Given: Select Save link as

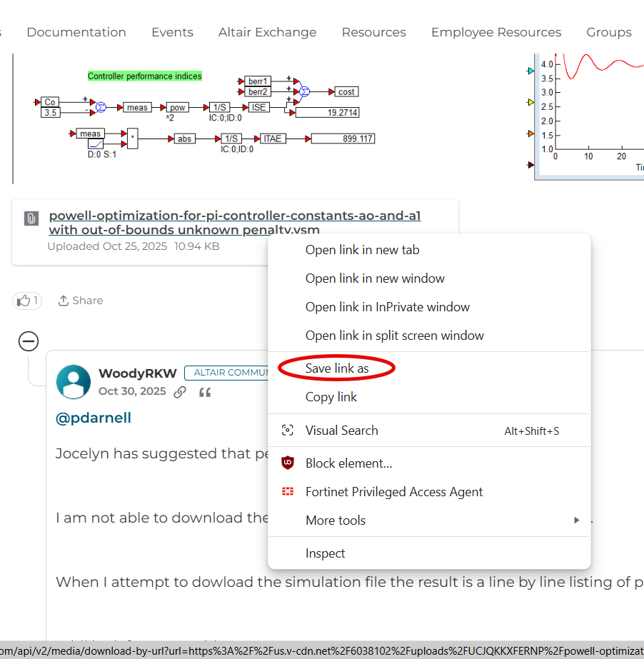Looking at the screenshot, I should tap(429, 368).
